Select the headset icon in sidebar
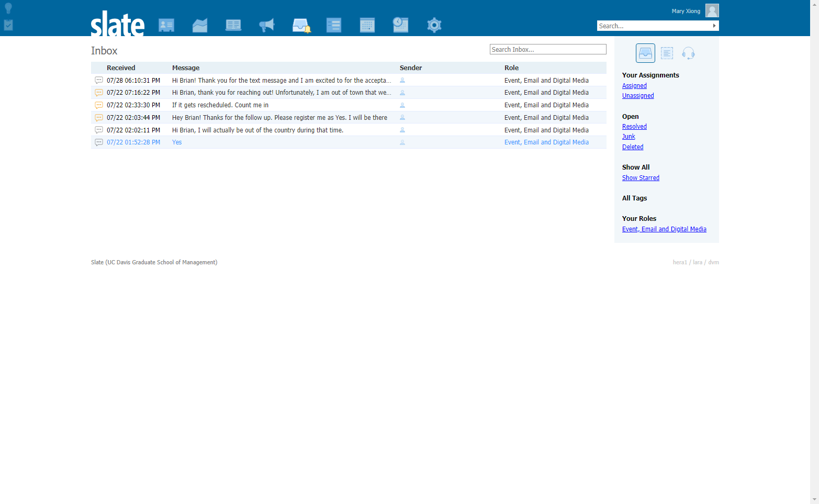819x504 pixels. (688, 53)
